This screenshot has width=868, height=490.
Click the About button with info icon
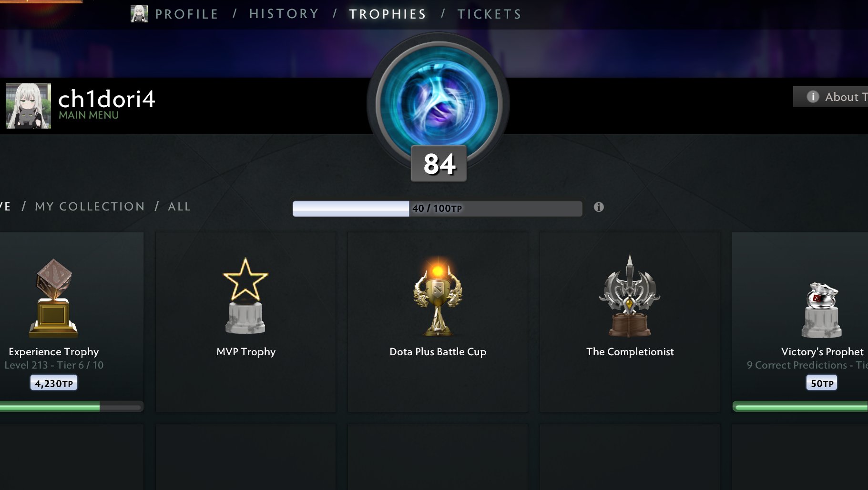pyautogui.click(x=830, y=97)
